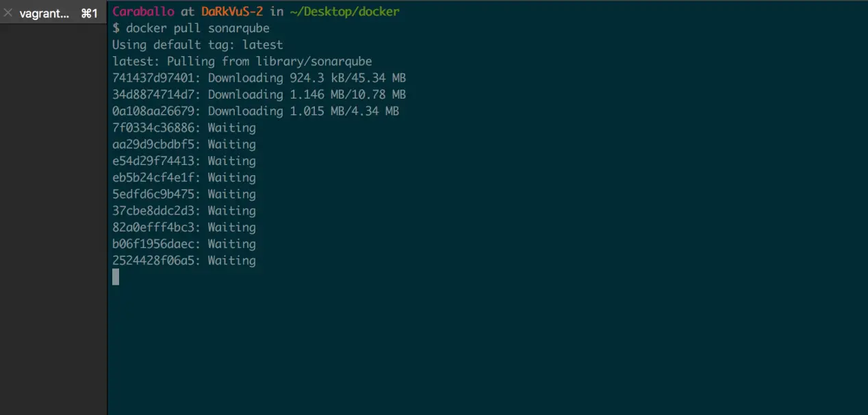Click the b06f1956daec Waiting line

(183, 244)
